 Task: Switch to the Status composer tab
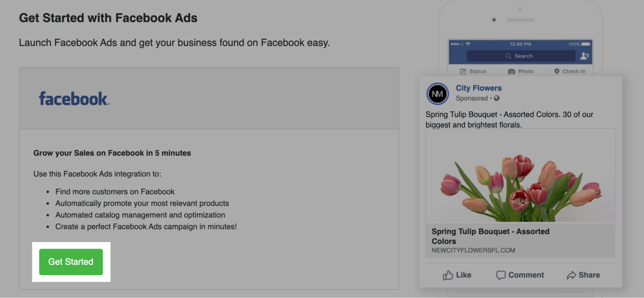474,71
